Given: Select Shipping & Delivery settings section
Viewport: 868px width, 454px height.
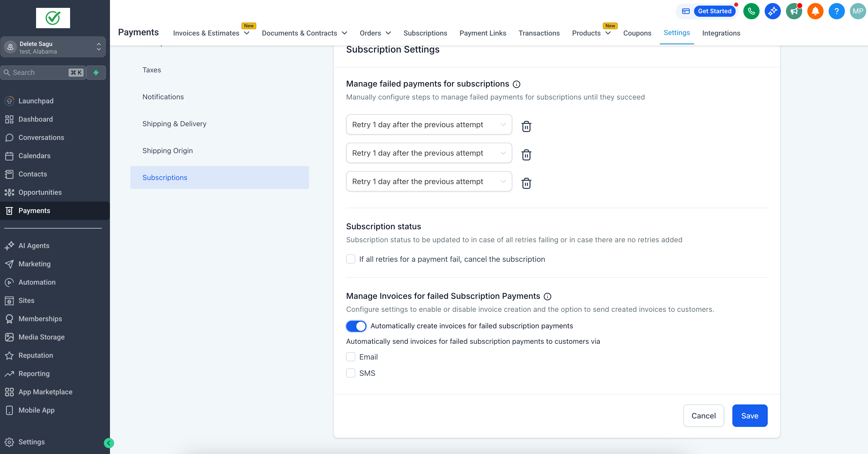Looking at the screenshot, I should (174, 124).
